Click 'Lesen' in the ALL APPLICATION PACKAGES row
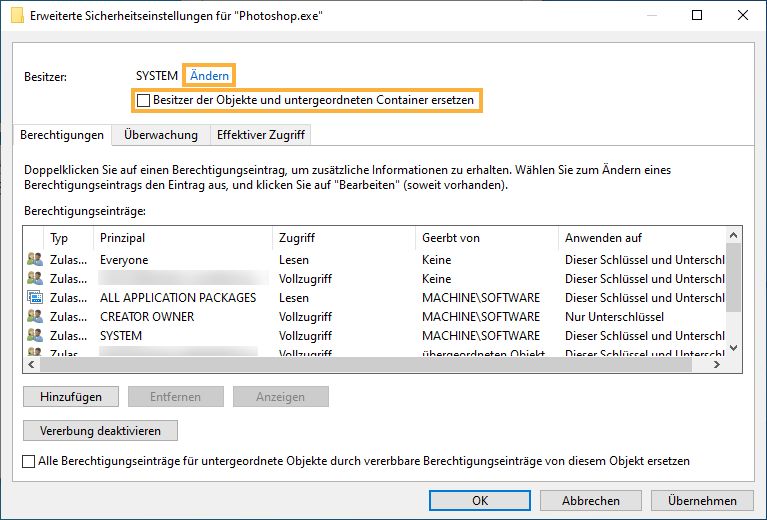The height and width of the screenshot is (520, 767). (293, 298)
